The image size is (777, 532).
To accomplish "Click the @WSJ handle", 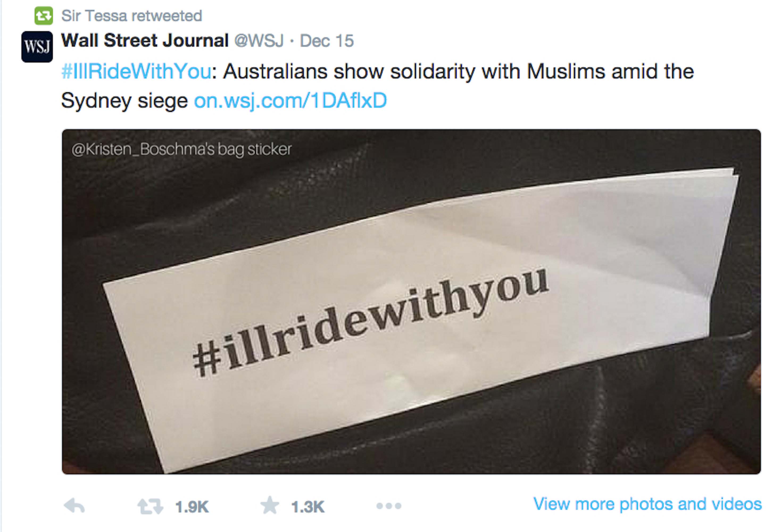I will coord(259,41).
